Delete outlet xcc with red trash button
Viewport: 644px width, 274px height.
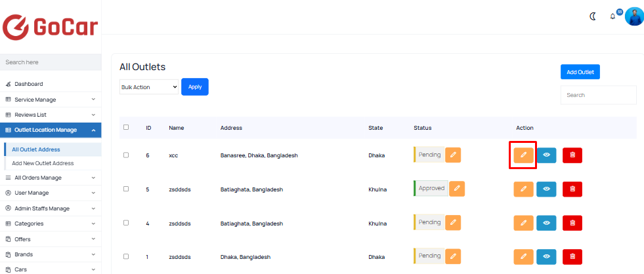[x=572, y=155]
